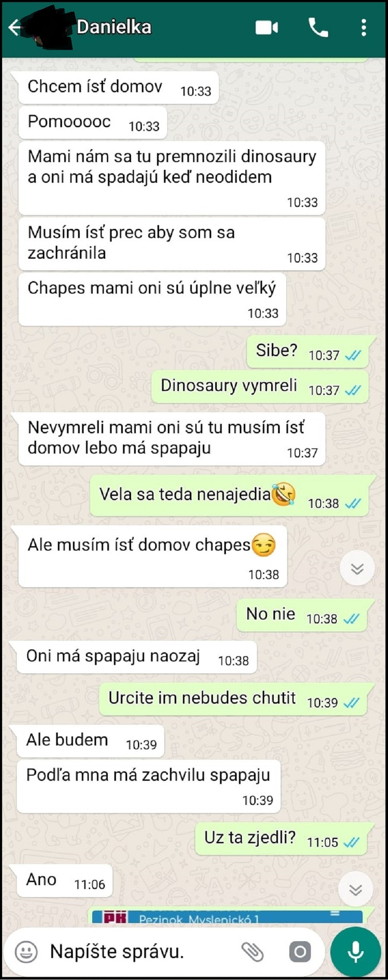The image size is (388, 980).
Task: Select the "Chcem ísť domov" message
Action: [x=119, y=88]
